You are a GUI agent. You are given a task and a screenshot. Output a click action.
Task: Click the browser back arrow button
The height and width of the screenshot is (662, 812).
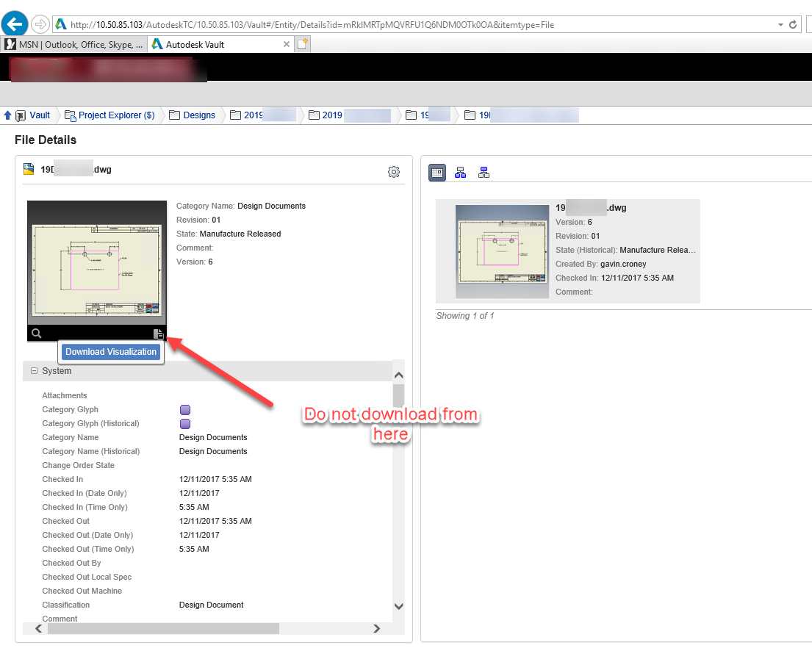(x=15, y=24)
